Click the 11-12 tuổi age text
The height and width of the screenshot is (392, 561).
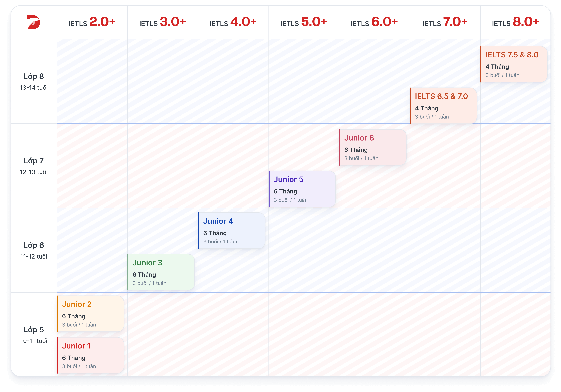[x=34, y=256]
